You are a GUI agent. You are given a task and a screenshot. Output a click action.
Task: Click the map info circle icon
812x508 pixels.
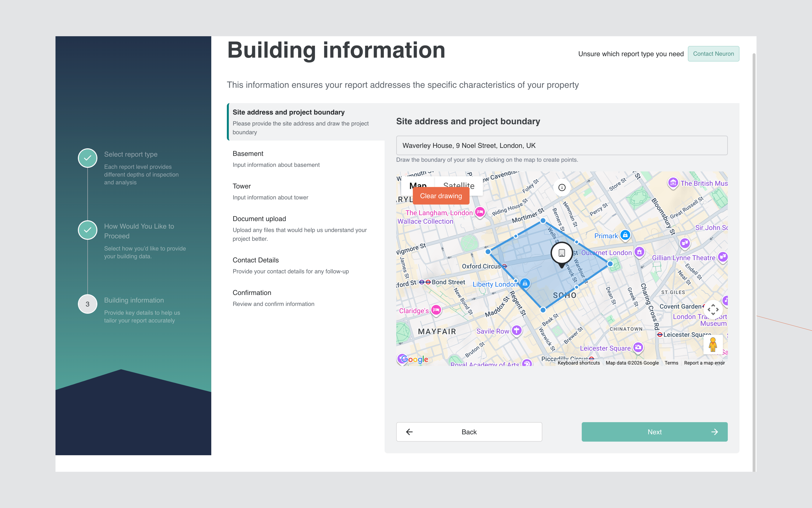point(562,187)
